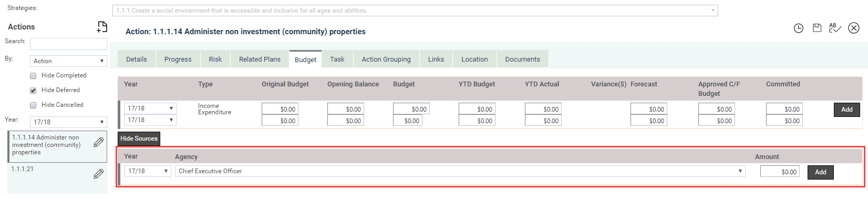This screenshot has height=198, width=868.
Task: Save the action with the floppy disk icon
Action: [x=817, y=28]
